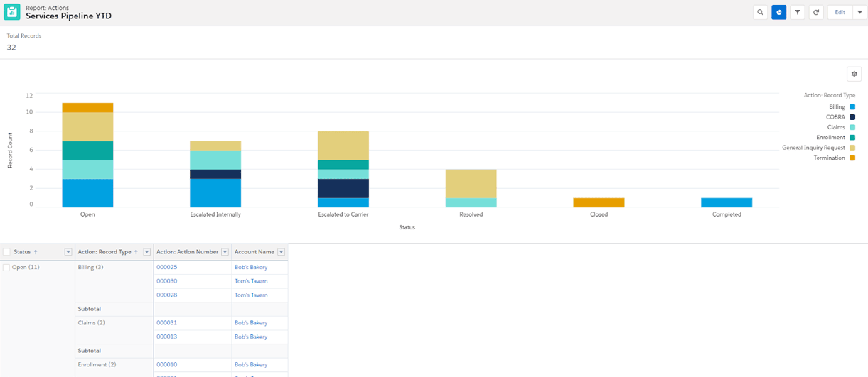
Task: Open action number 000031 link
Action: point(167,323)
